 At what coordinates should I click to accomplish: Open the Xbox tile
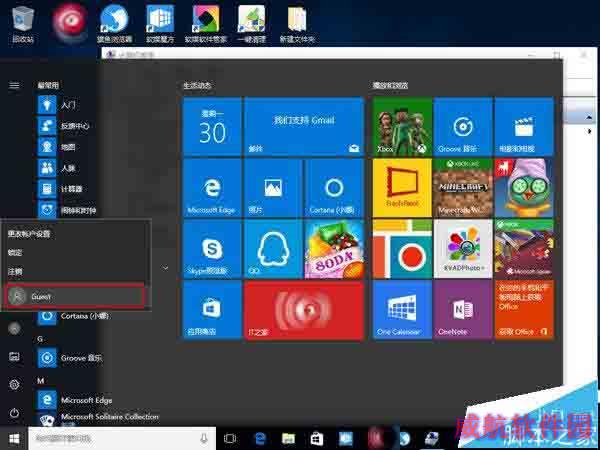point(402,127)
